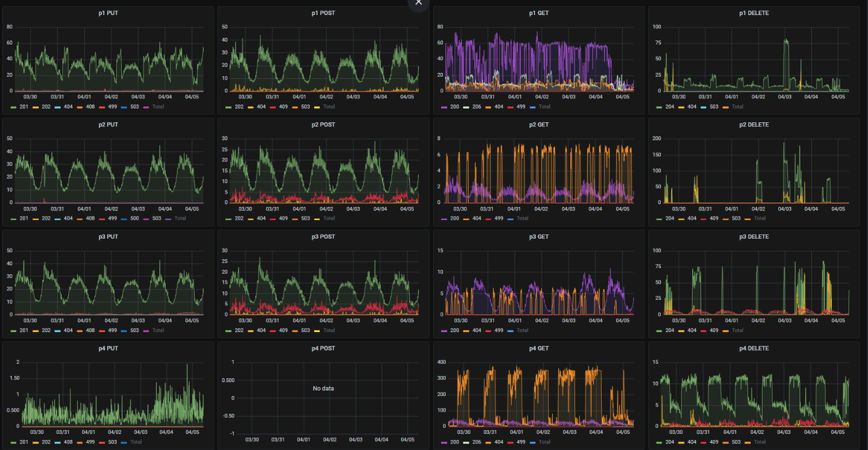Expand the p4 DELETE panel title menu
This screenshot has width=868, height=450.
point(754,349)
